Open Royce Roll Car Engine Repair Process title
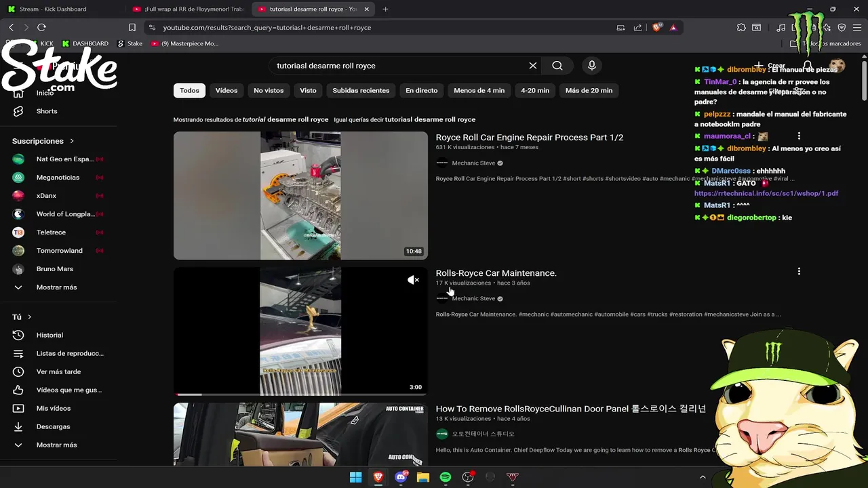 [529, 137]
